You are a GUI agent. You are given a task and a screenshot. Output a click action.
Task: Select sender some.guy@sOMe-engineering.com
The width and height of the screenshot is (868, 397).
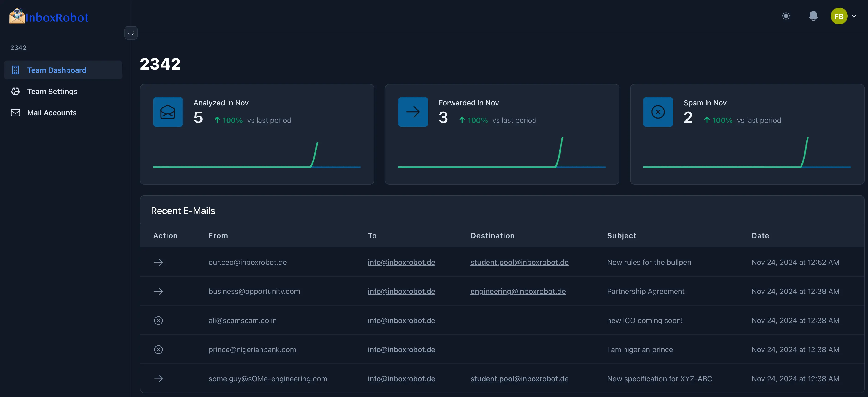[268, 379]
